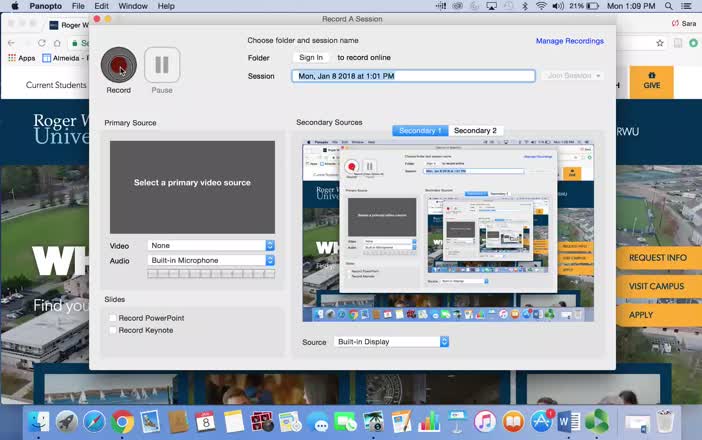
Task: Open the Manage Recordings link
Action: pyautogui.click(x=569, y=41)
